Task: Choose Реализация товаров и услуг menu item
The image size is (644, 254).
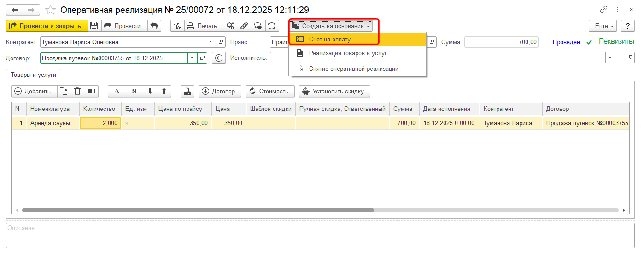Action: click(x=357, y=53)
